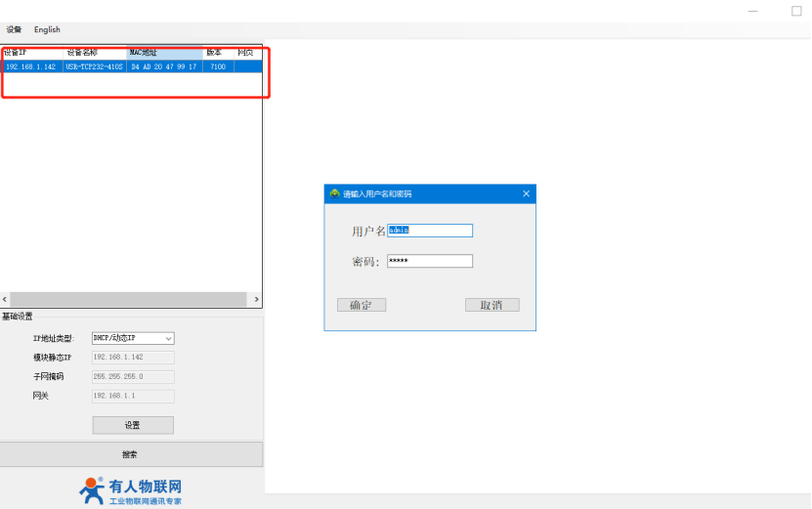Click the 用户名 input field
812x509 pixels.
click(x=430, y=231)
